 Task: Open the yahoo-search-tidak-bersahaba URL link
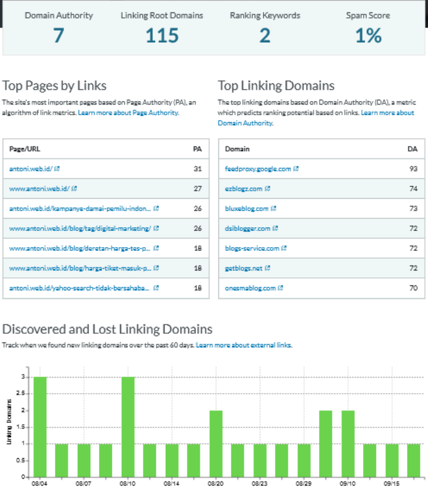click(79, 289)
